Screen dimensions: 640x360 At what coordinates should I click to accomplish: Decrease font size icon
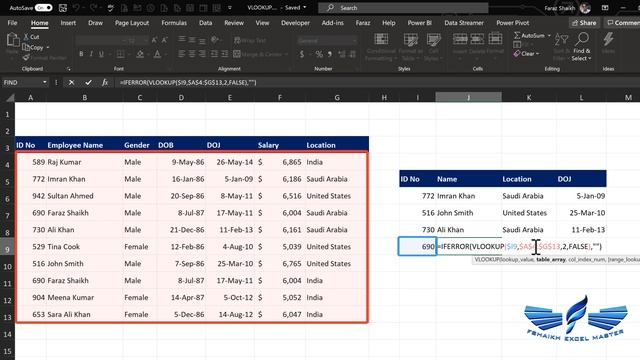coord(164,40)
